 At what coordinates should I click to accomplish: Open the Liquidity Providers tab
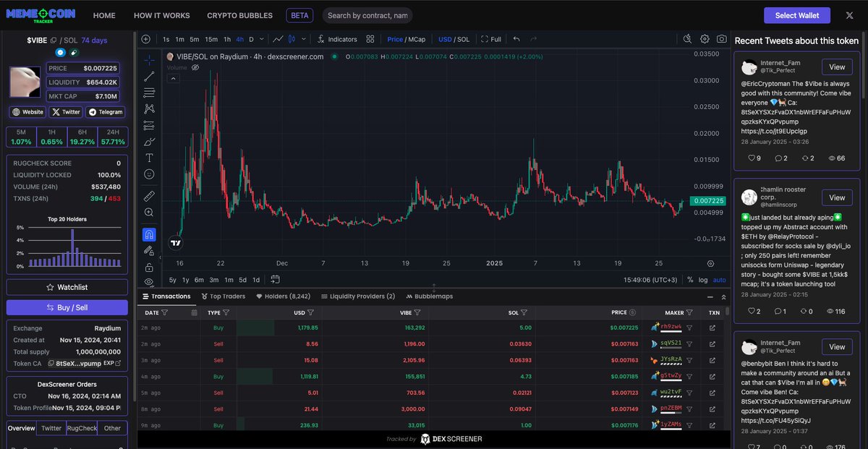[x=357, y=296]
